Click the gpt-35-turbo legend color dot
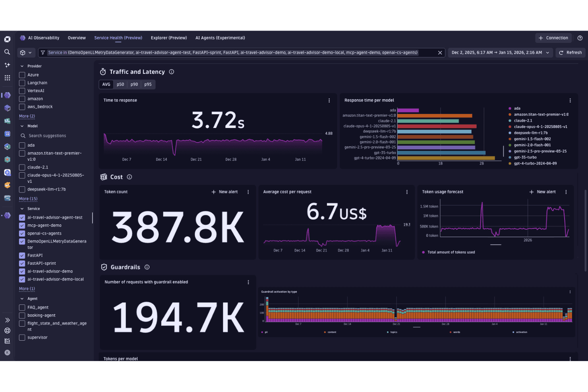588x392 pixels. (x=510, y=158)
